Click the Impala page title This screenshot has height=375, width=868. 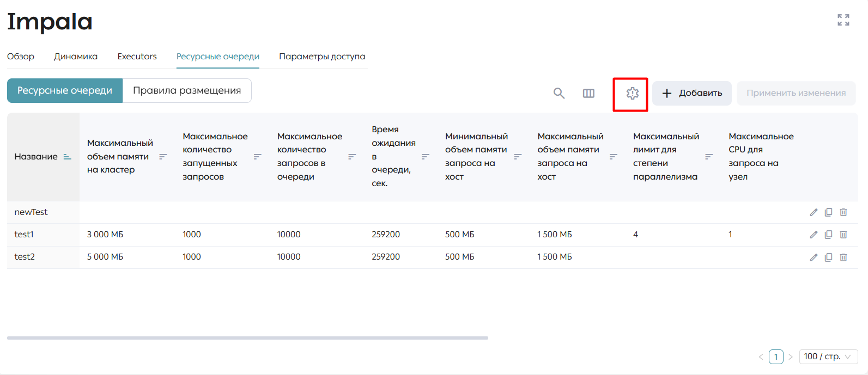[50, 22]
